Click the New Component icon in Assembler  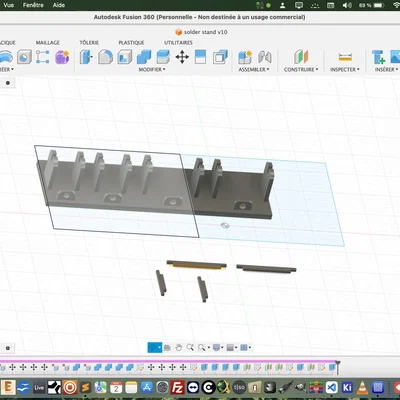click(x=245, y=57)
